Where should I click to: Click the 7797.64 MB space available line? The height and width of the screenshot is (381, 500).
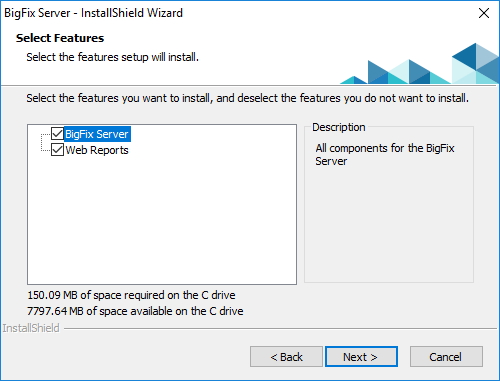[135, 311]
